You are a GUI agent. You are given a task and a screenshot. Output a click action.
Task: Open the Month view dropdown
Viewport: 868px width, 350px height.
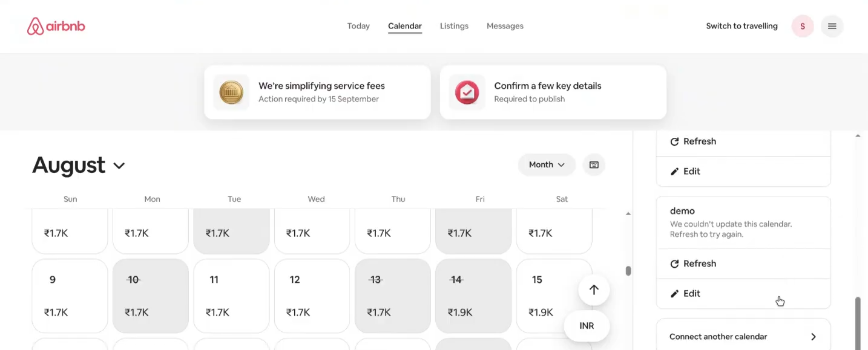(x=547, y=164)
